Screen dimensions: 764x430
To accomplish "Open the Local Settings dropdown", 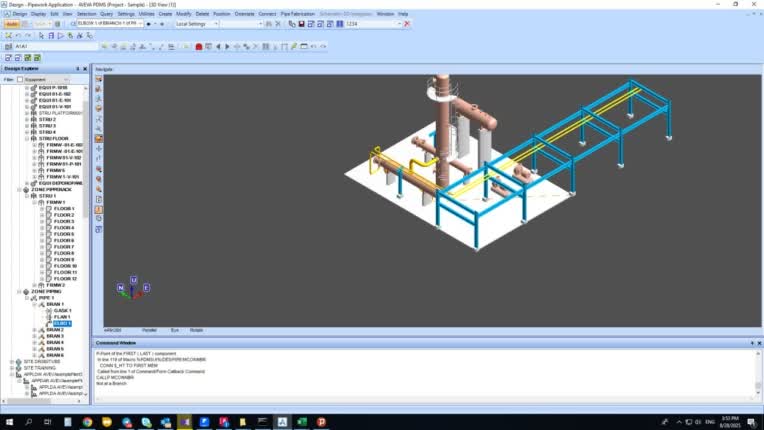I will pos(216,24).
